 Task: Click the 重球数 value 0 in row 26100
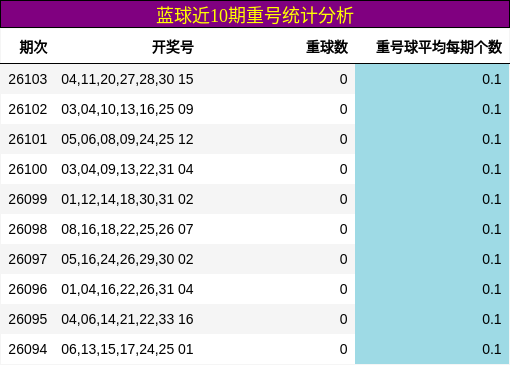[344, 169]
